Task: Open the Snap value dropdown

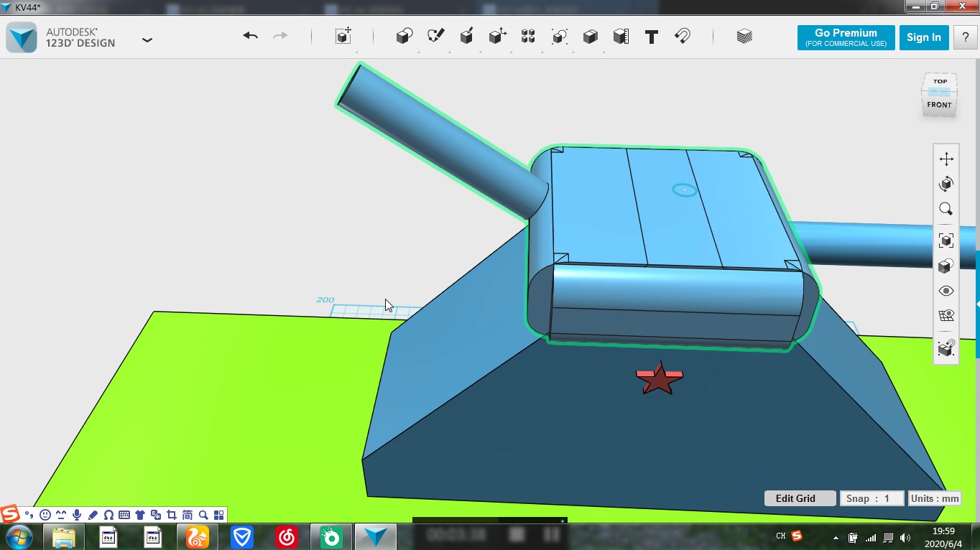Action: click(872, 498)
